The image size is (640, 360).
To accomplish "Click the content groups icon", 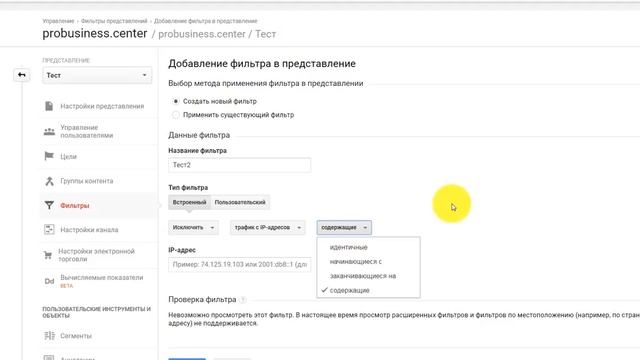I will [49, 181].
